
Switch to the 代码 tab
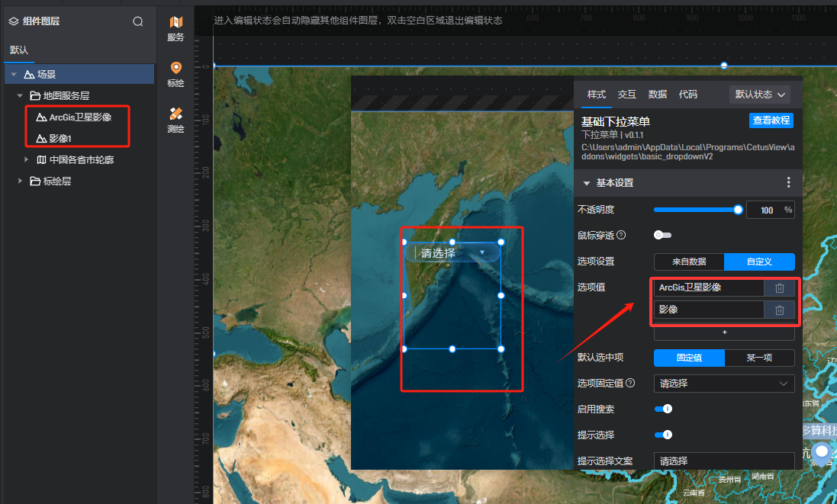pos(688,95)
